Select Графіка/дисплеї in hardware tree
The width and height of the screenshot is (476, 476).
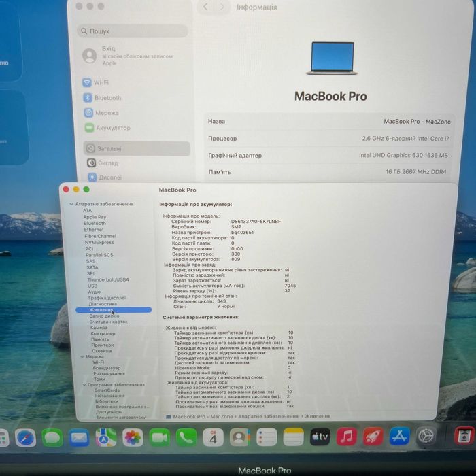point(107,298)
